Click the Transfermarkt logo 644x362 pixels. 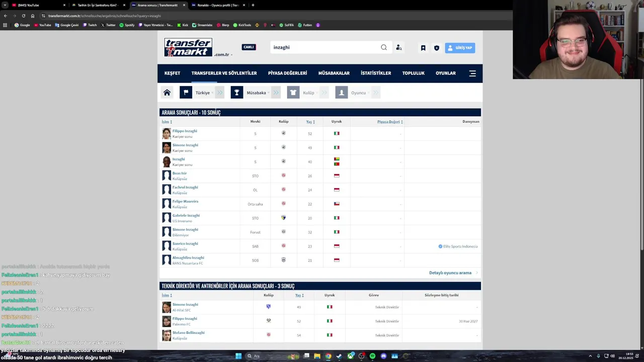point(188,47)
